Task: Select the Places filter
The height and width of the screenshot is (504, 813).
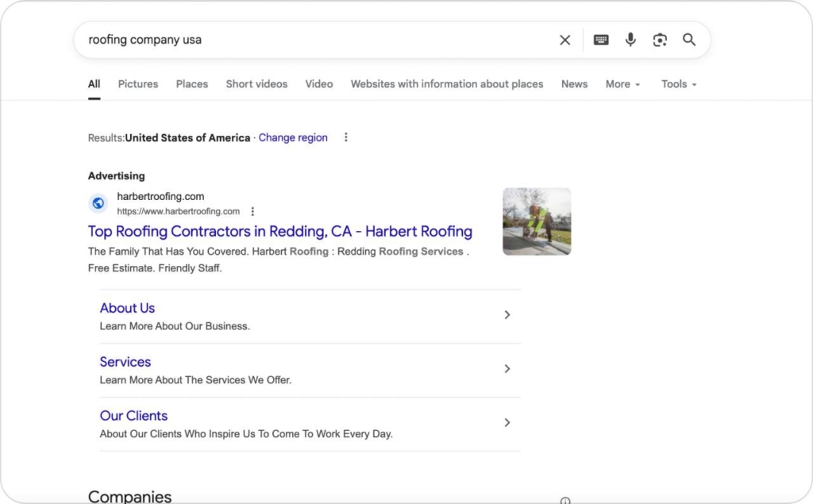Action: pos(191,83)
